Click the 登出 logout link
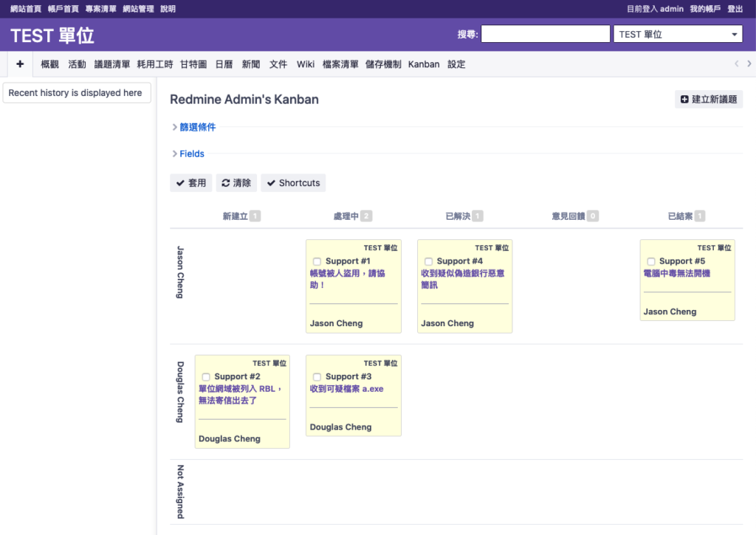The height and width of the screenshot is (535, 756). pyautogui.click(x=735, y=9)
